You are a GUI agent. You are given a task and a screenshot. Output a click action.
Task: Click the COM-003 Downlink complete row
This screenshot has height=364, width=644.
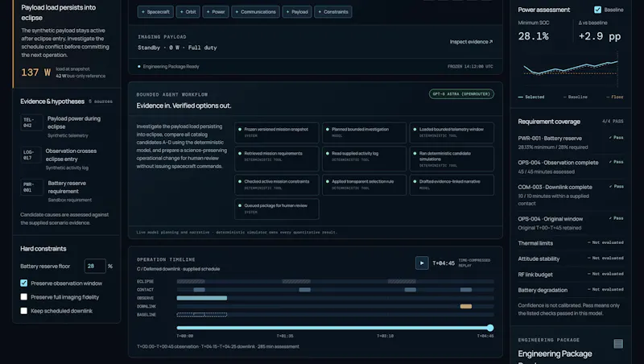coord(571,195)
